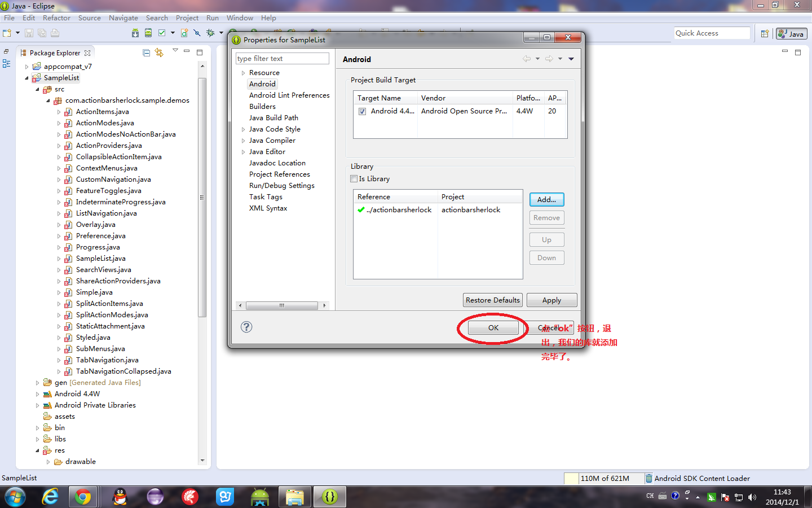The width and height of the screenshot is (812, 508).
Task: Switch to the Java perspective button
Action: coord(792,34)
